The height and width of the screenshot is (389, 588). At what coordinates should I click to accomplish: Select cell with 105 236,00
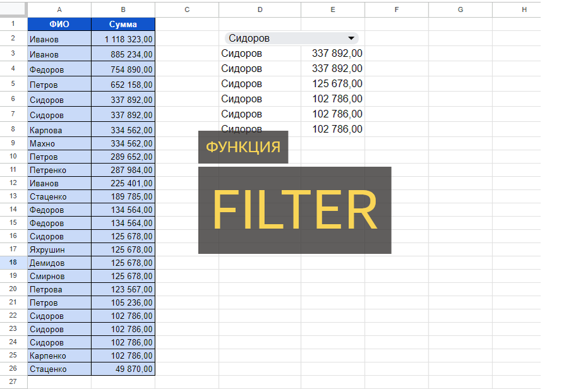123,302
